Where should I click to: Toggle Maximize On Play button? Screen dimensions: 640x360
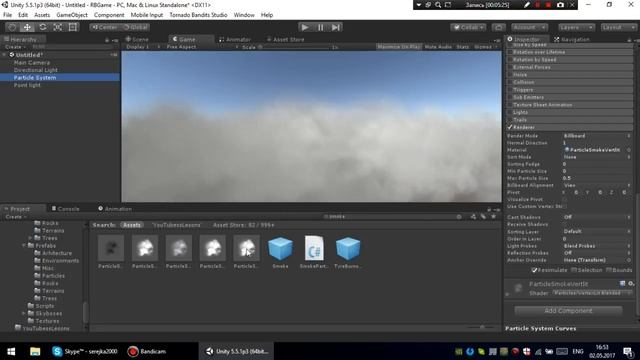click(398, 47)
